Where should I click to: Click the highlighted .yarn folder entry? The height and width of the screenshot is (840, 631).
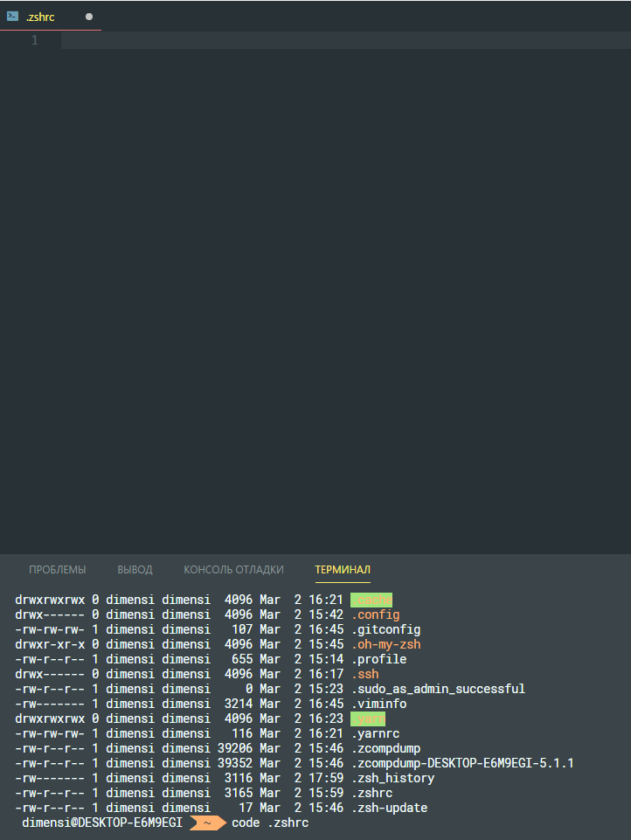(367, 719)
